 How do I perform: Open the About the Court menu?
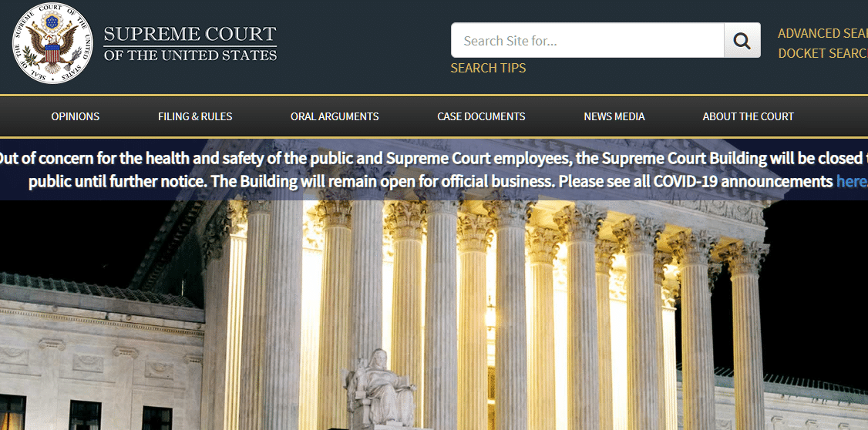[748, 117]
